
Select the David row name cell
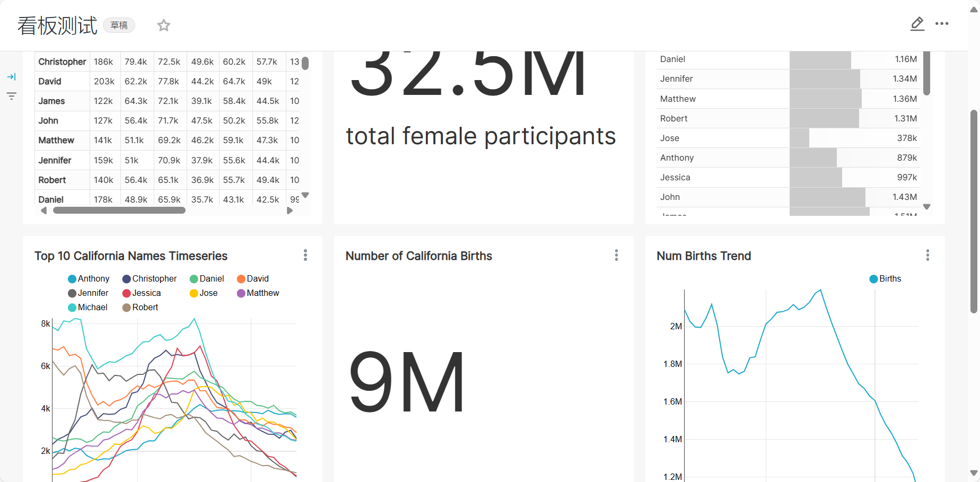tap(62, 81)
